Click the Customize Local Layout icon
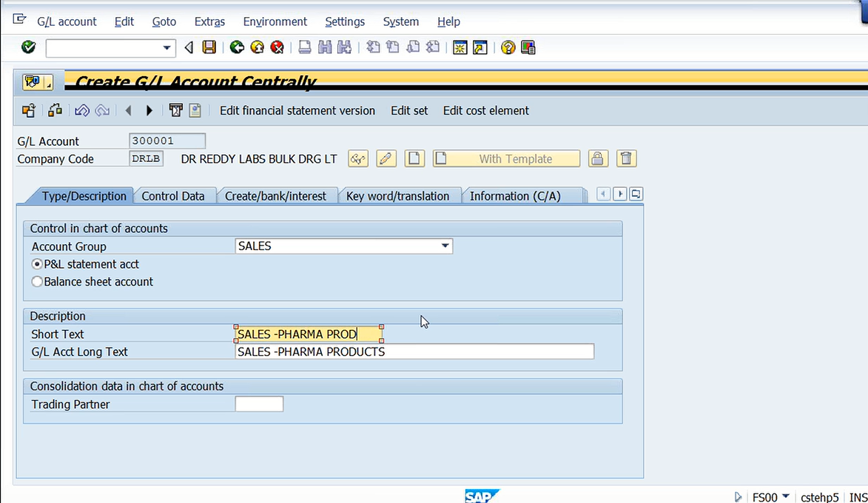868x503 pixels. point(528,47)
